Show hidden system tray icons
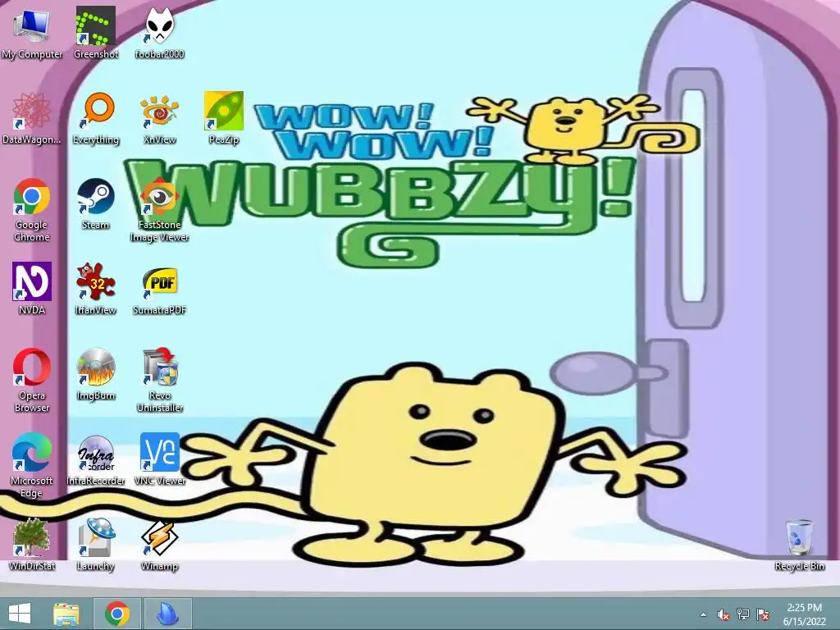This screenshot has width=840, height=630. pos(703,614)
